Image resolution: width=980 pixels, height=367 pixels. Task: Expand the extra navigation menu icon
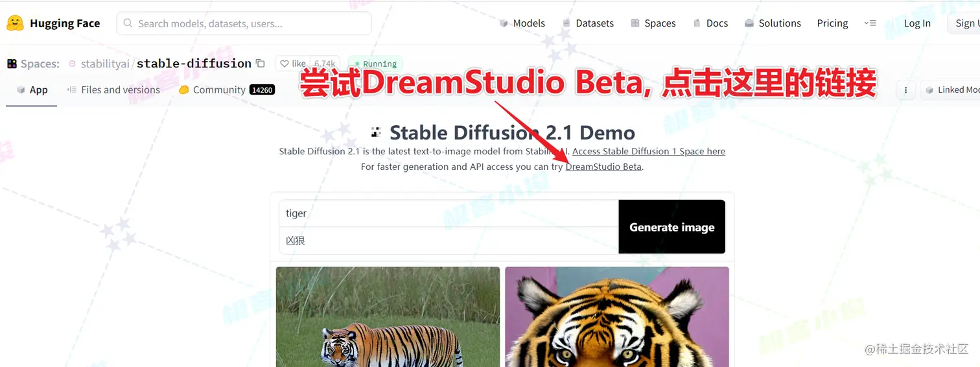click(x=870, y=23)
